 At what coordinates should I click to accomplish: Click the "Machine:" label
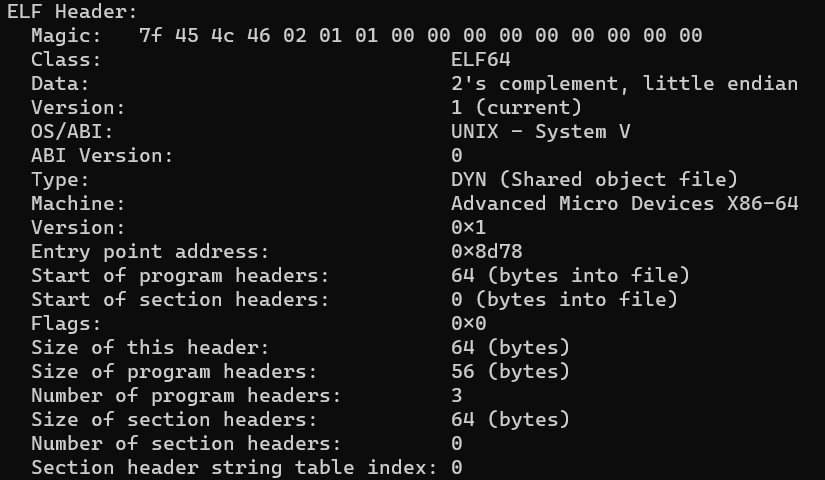click(78, 204)
